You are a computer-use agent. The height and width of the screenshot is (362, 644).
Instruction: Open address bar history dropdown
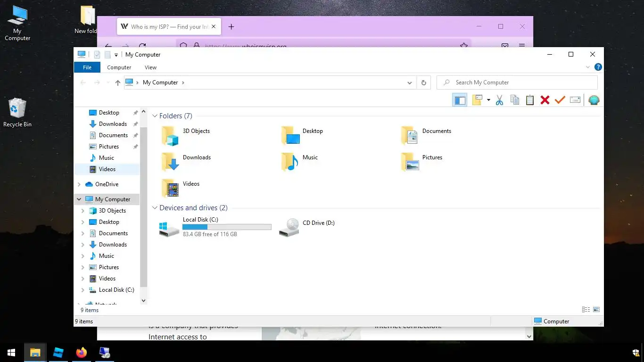(x=409, y=82)
